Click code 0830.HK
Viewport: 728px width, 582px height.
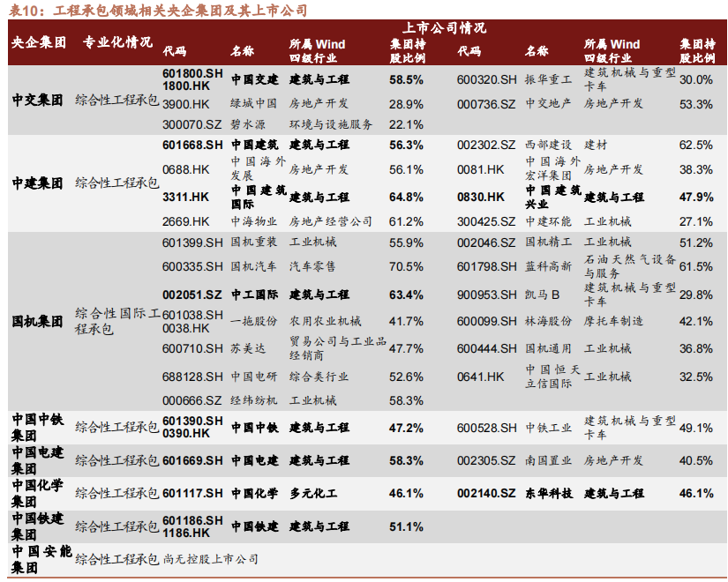point(480,197)
